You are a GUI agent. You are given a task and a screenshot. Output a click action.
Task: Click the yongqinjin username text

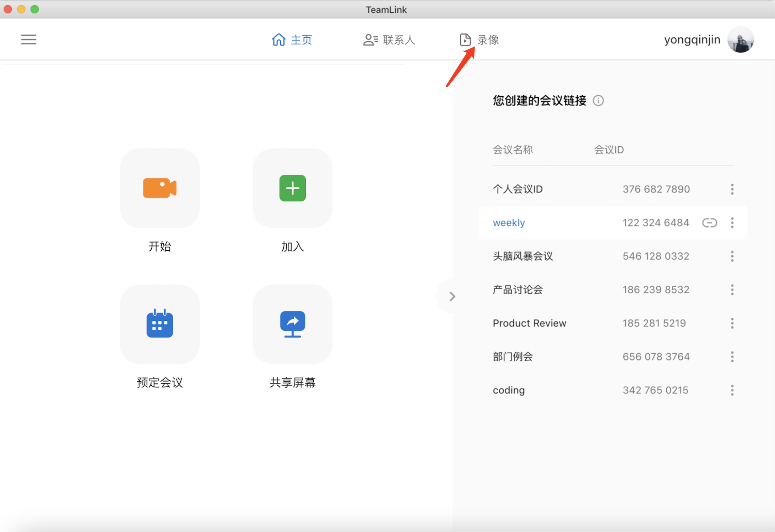(x=692, y=39)
